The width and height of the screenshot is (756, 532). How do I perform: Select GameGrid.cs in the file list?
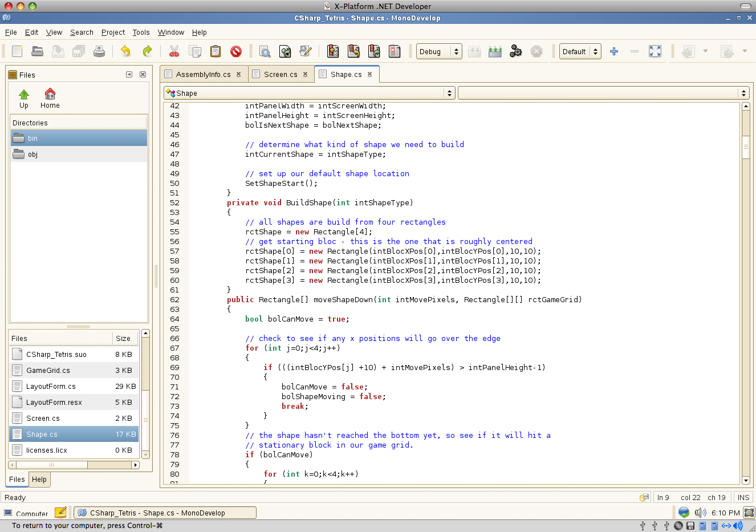click(x=74, y=370)
